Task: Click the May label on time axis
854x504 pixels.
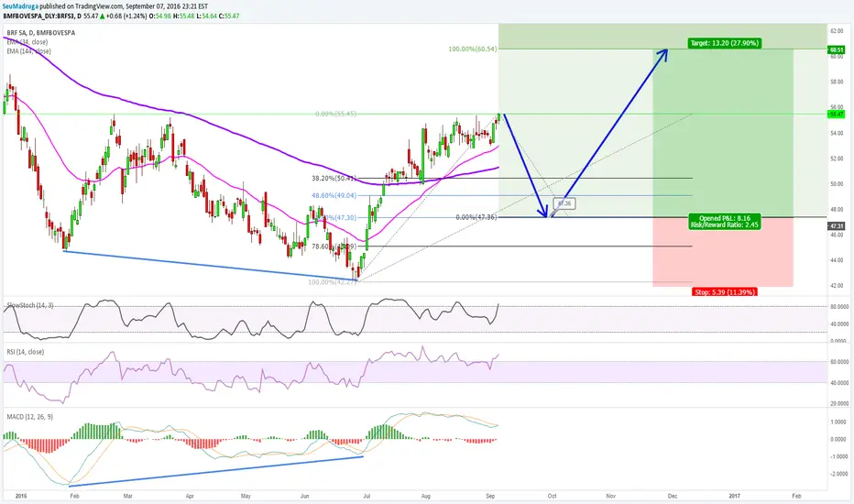Action: coord(246,497)
